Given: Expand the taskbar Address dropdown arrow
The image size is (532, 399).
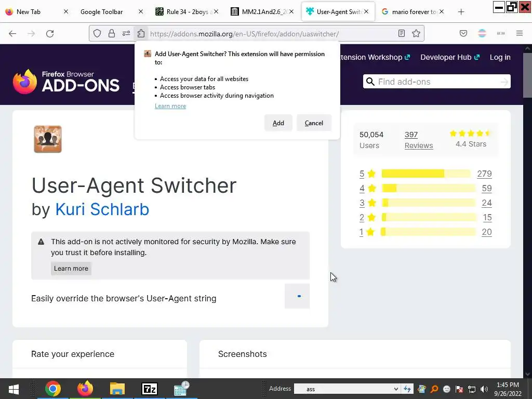Looking at the screenshot, I should pyautogui.click(x=395, y=389).
